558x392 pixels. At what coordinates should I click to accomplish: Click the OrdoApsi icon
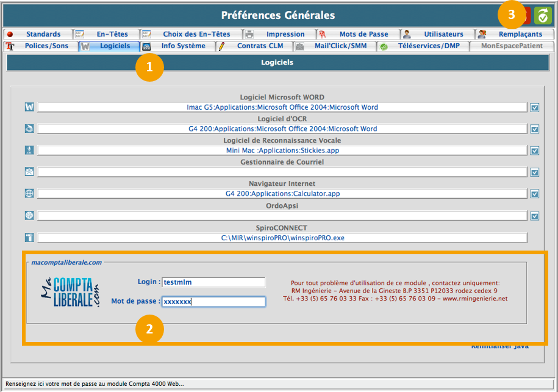29,215
